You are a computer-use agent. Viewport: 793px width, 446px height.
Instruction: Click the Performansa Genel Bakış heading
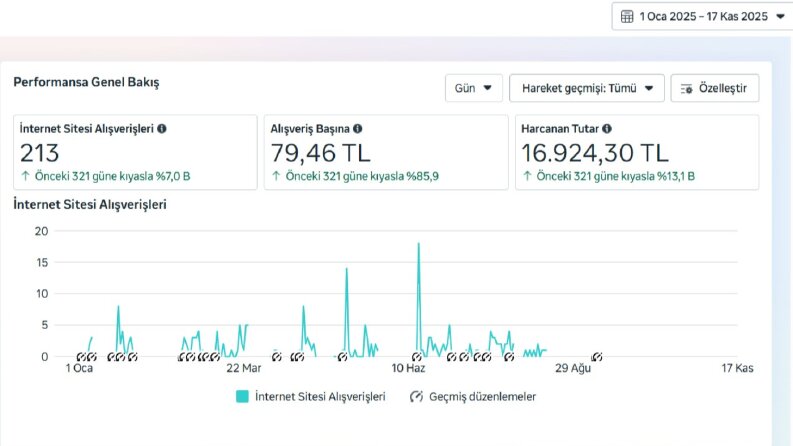86,82
